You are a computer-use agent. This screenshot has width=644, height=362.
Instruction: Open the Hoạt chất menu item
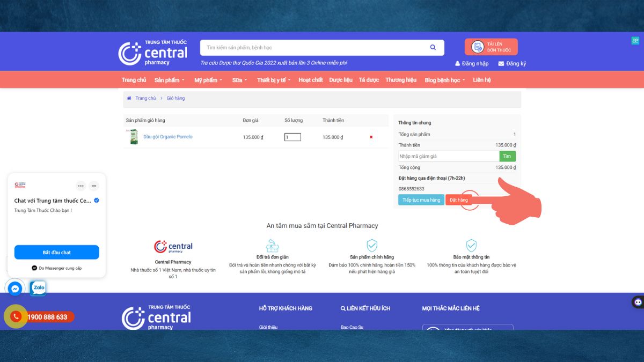(x=311, y=80)
